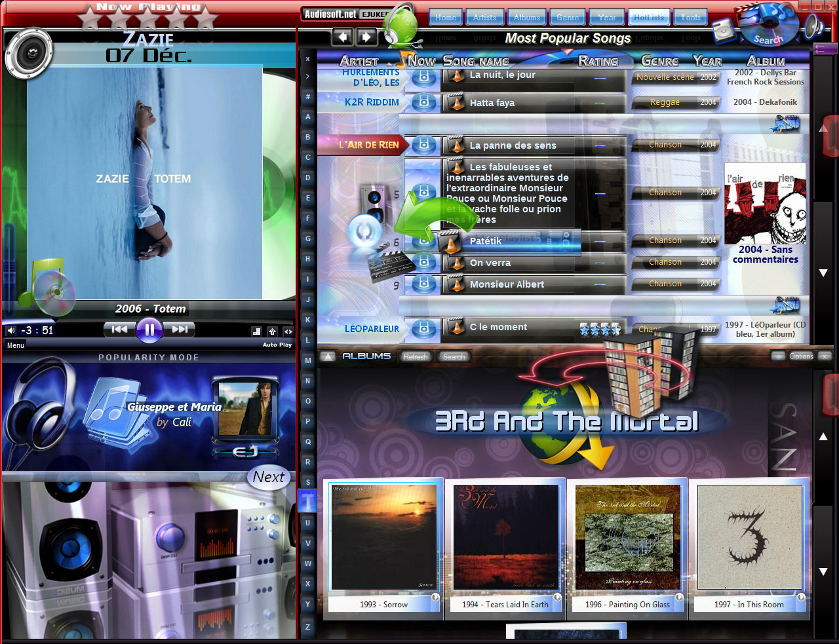Click the Next song button

point(269,477)
